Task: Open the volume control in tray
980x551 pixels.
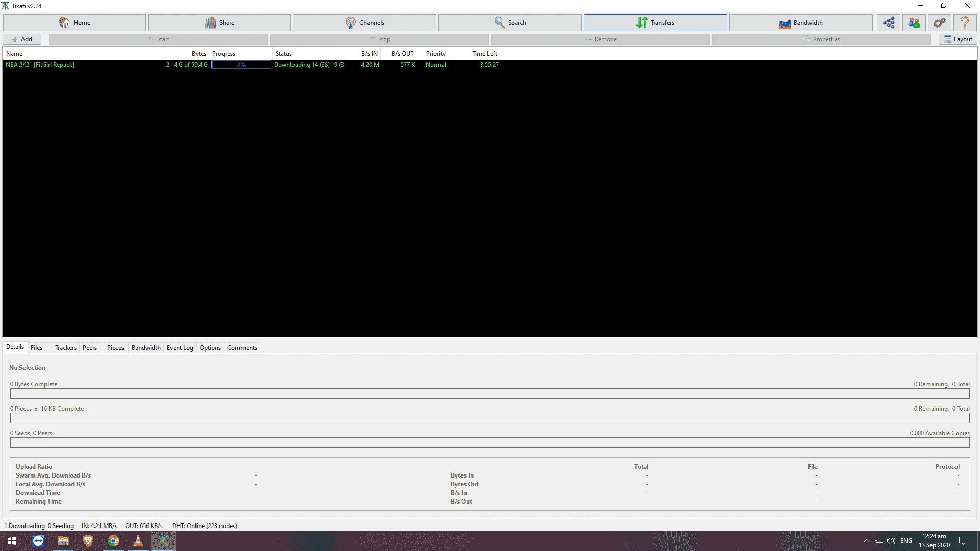Action: [891, 541]
